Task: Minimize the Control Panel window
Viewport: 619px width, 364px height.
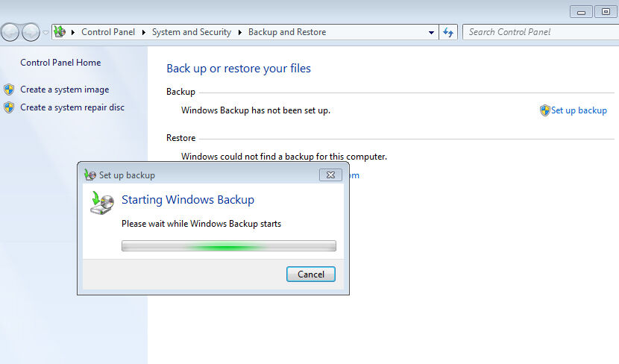Action: [x=581, y=12]
